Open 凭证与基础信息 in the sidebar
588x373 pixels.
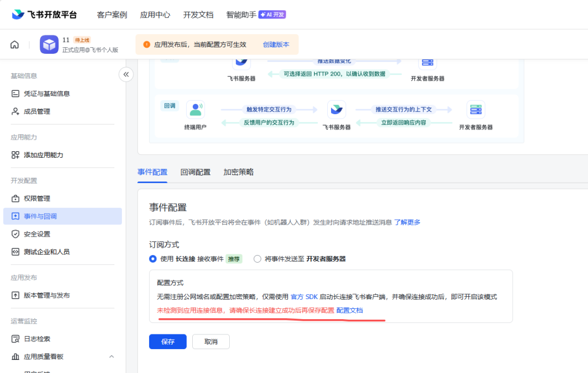click(45, 93)
